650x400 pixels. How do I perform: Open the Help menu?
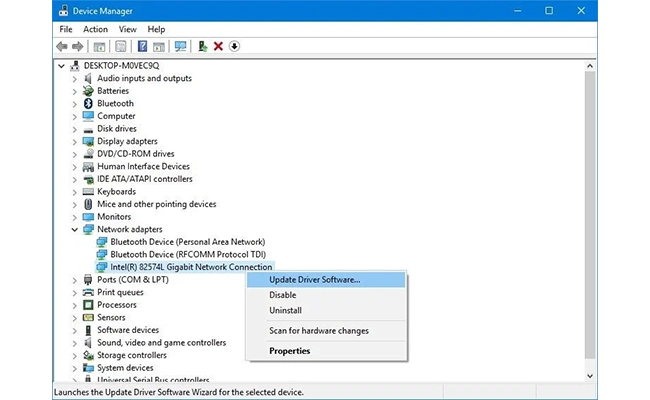[156, 29]
